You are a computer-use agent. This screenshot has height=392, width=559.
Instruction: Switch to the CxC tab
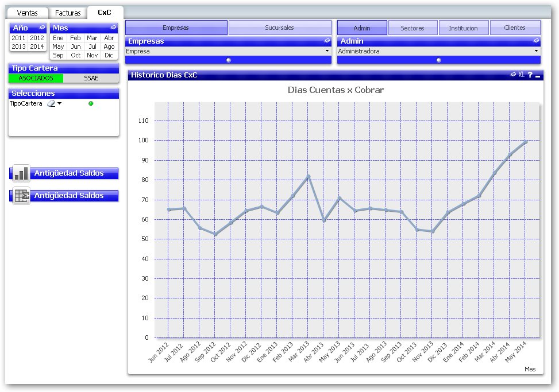pos(105,13)
